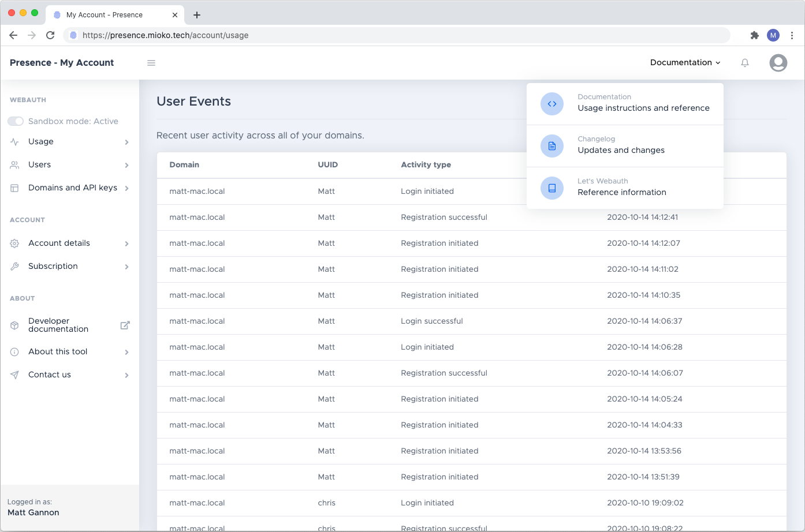This screenshot has width=805, height=532.
Task: Expand the Domains and API keys chevron
Action: click(126, 188)
